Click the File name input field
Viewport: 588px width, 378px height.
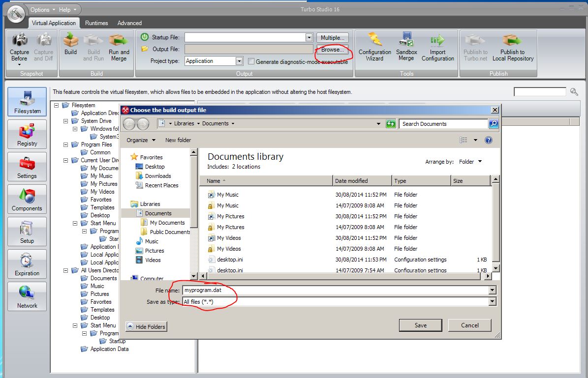(336, 291)
